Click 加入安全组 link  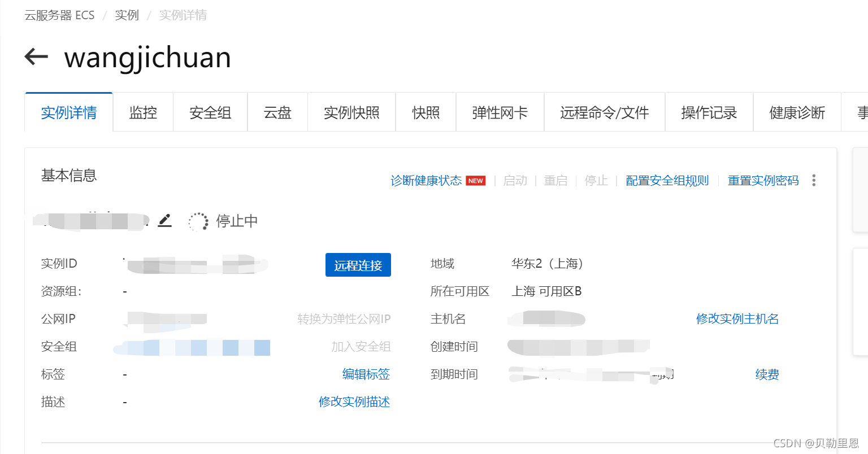[361, 347]
